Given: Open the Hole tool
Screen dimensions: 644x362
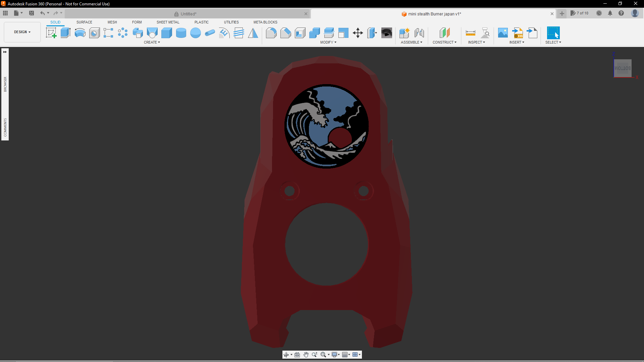Looking at the screenshot, I should 94,33.
